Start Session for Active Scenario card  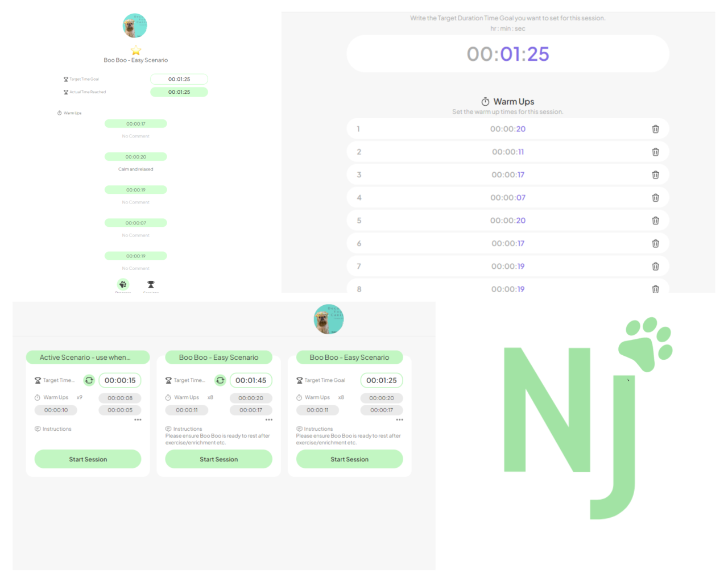[x=88, y=459]
